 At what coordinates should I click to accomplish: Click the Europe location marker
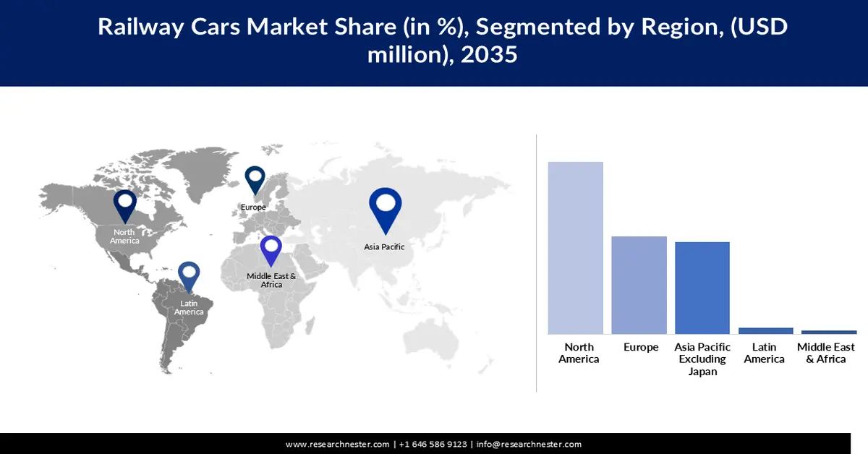point(255,181)
